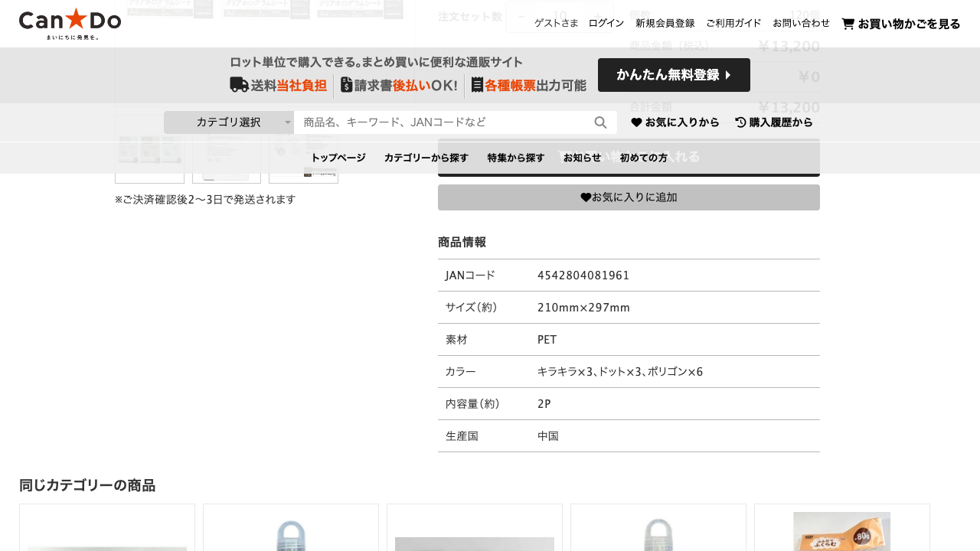Click the 素材 row label

pyautogui.click(x=456, y=340)
